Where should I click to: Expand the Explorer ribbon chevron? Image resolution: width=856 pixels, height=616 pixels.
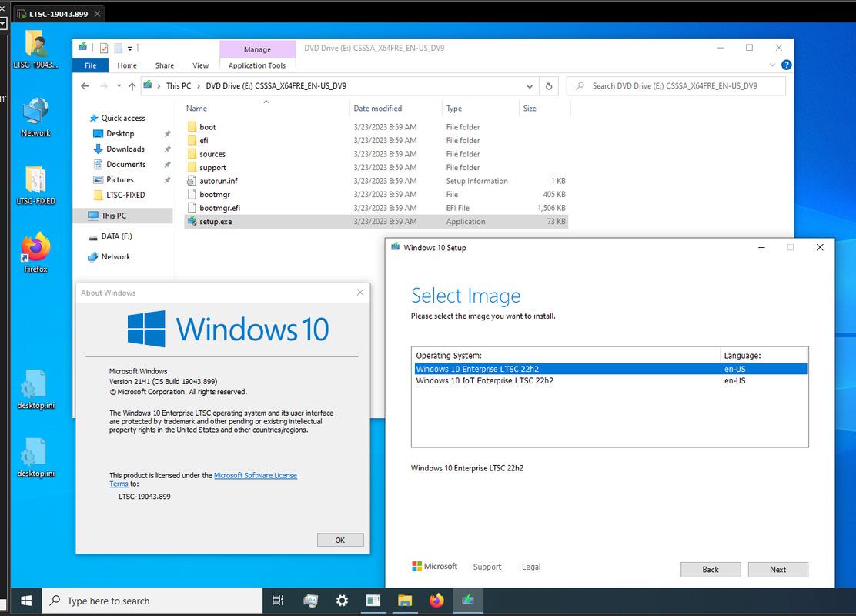pyautogui.click(x=772, y=65)
